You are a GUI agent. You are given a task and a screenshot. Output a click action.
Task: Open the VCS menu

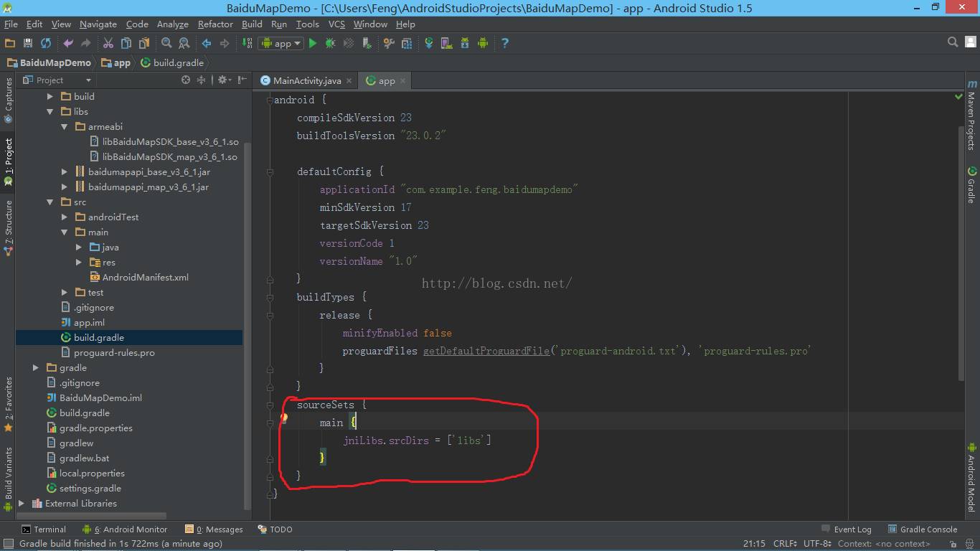coord(336,24)
